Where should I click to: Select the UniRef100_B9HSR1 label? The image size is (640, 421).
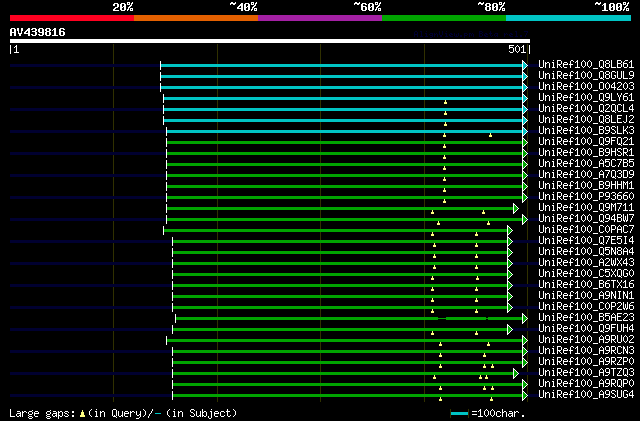(586, 152)
